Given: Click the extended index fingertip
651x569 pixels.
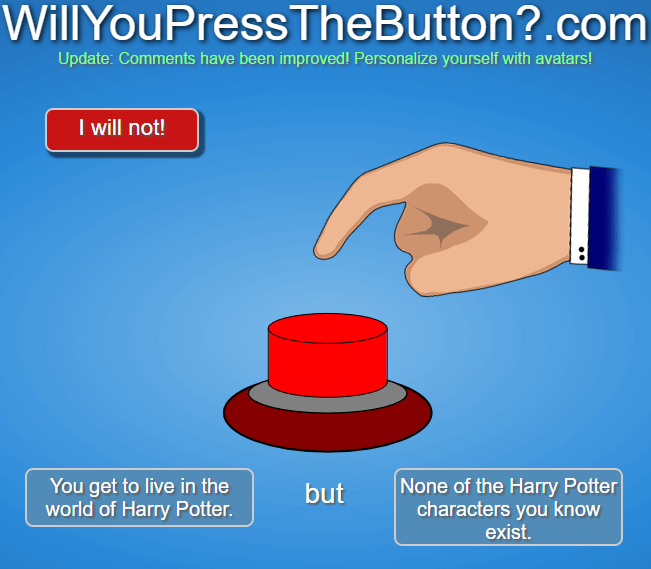Looking at the screenshot, I should coord(325,251).
